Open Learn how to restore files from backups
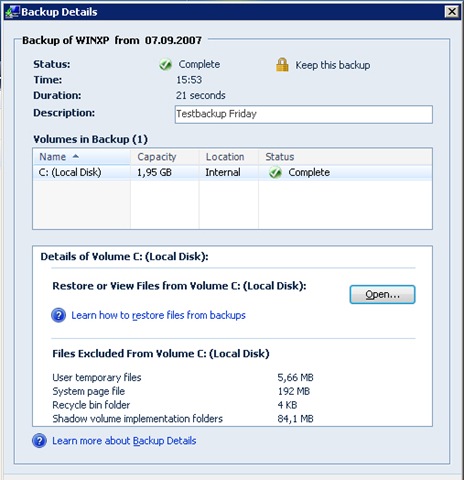 coord(158,315)
